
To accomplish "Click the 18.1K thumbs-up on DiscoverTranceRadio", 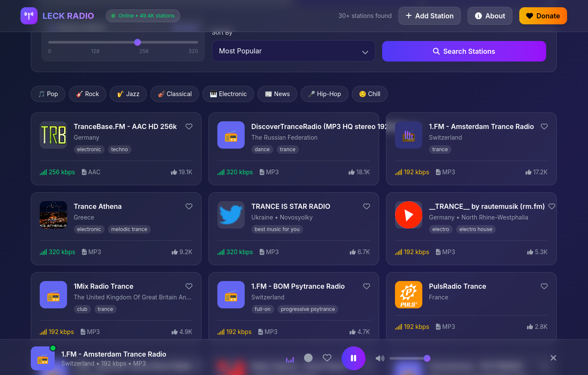I will coord(359,172).
